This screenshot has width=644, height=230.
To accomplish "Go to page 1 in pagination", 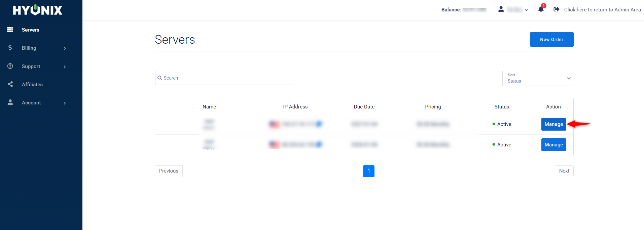I will [x=368, y=171].
